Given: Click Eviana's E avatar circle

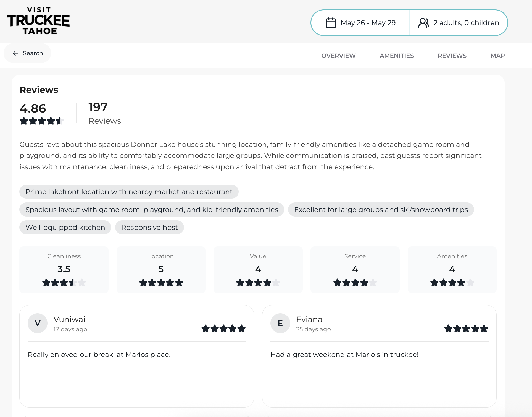Looking at the screenshot, I should (280, 323).
